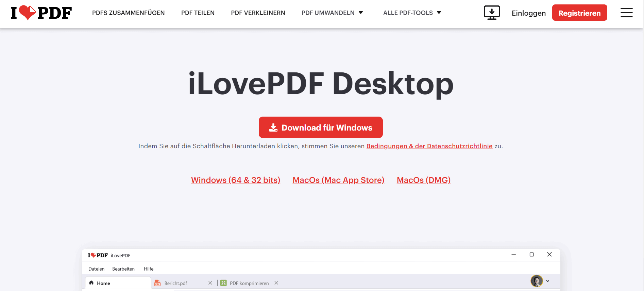Viewport: 644px width, 291px height.
Task: Expand the chevron next to user avatar
Action: [548, 281]
